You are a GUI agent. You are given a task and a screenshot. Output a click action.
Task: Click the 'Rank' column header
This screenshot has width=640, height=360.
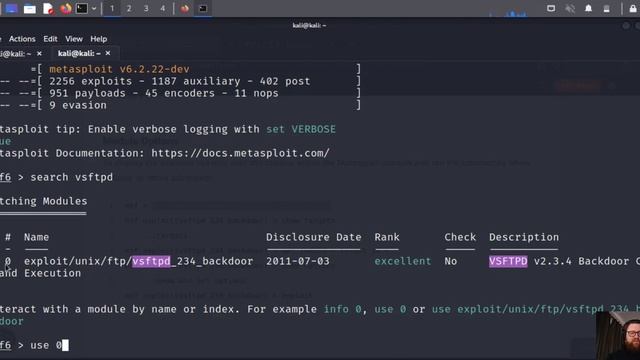[387, 237]
